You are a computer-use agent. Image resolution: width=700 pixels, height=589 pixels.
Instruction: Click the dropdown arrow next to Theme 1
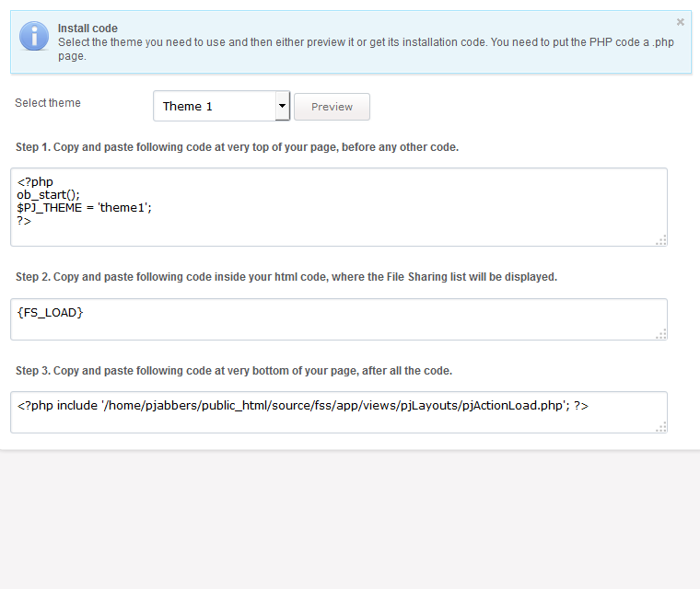coord(282,106)
